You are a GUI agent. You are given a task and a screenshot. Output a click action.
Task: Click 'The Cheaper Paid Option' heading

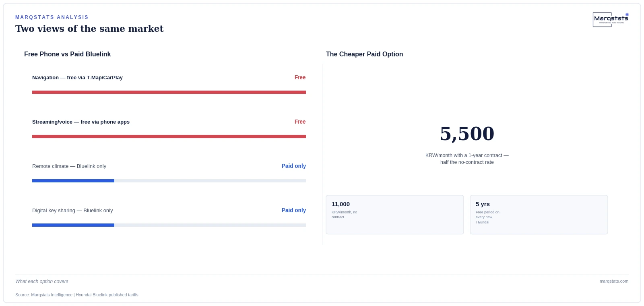coord(364,54)
